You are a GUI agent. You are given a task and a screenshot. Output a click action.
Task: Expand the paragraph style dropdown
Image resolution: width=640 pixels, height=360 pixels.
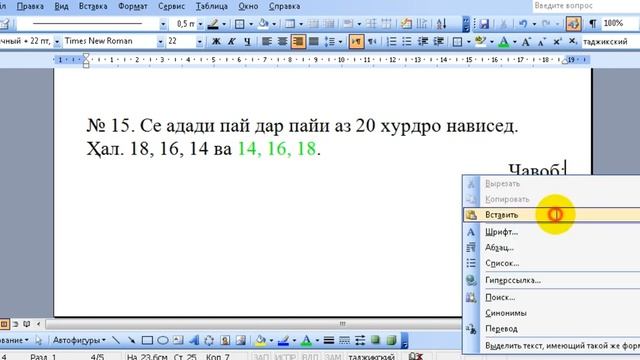click(x=57, y=41)
